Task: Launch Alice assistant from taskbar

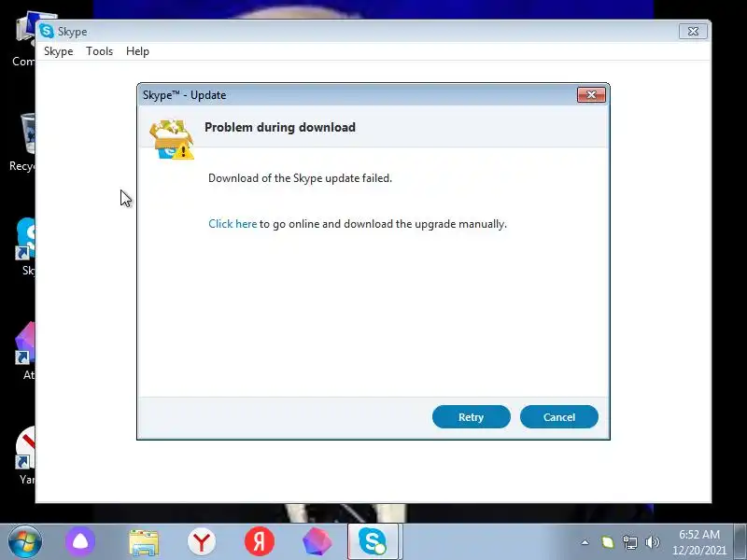Action: [x=80, y=541]
